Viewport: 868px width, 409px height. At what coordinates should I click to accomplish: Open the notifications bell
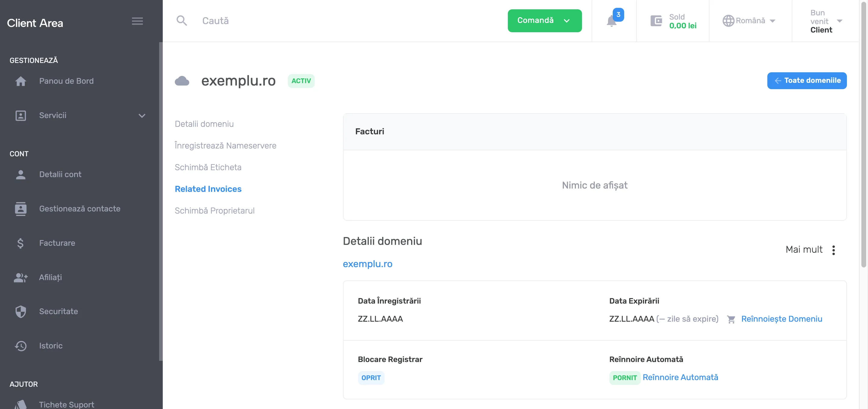612,21
